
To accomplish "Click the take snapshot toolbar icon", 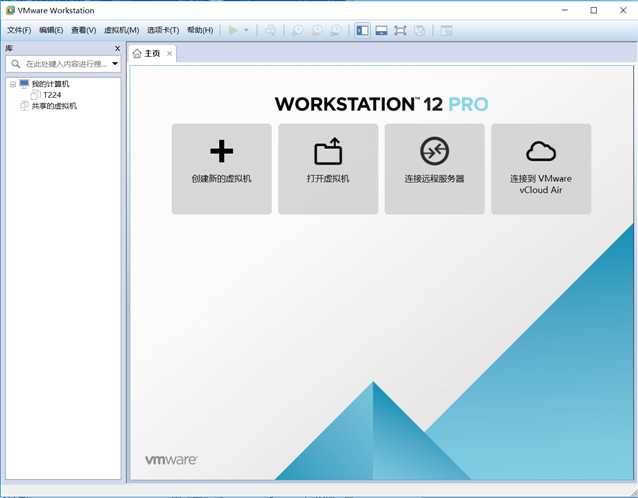I will (x=297, y=31).
